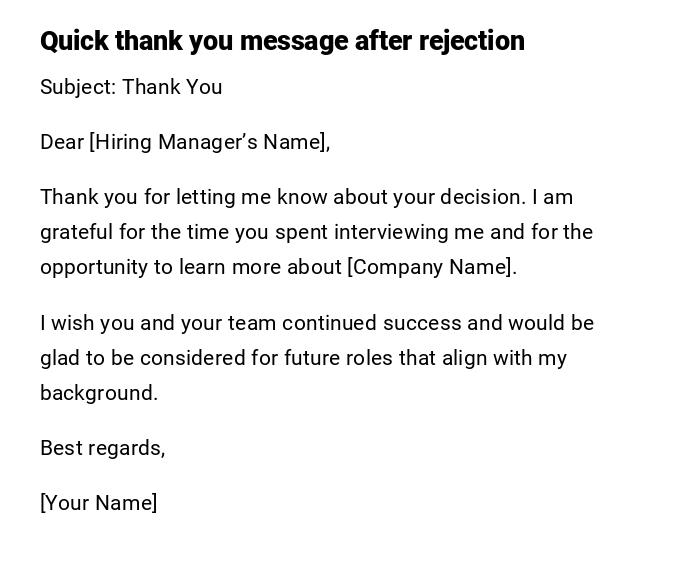Click the word "background." ending the second paragraph
This screenshot has width=700, height=566.
click(99, 393)
